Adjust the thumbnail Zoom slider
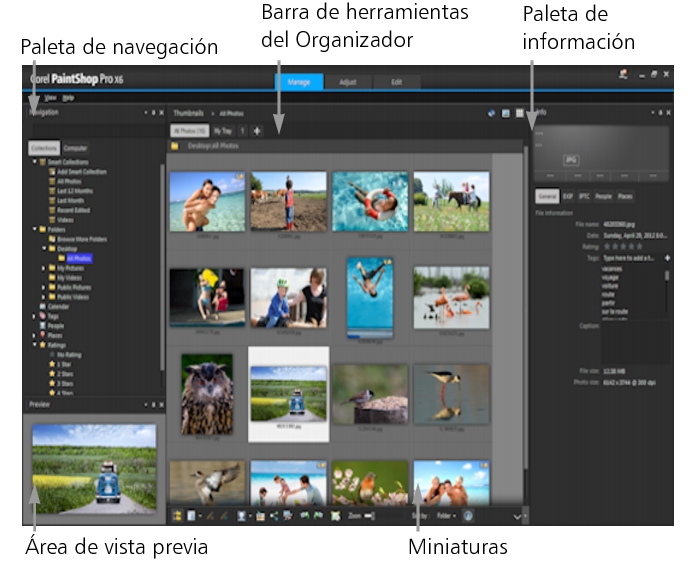The image size is (696, 567). [x=369, y=515]
